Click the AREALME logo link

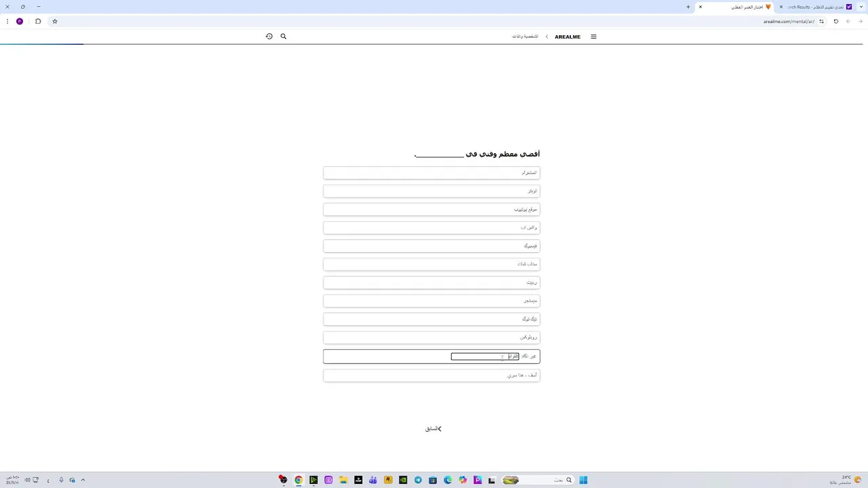568,37
